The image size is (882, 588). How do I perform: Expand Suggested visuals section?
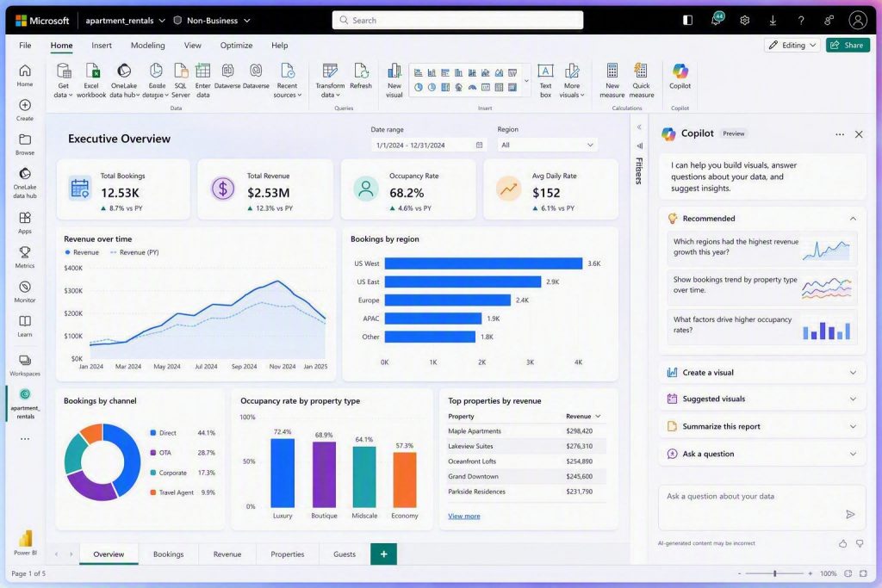(x=762, y=399)
